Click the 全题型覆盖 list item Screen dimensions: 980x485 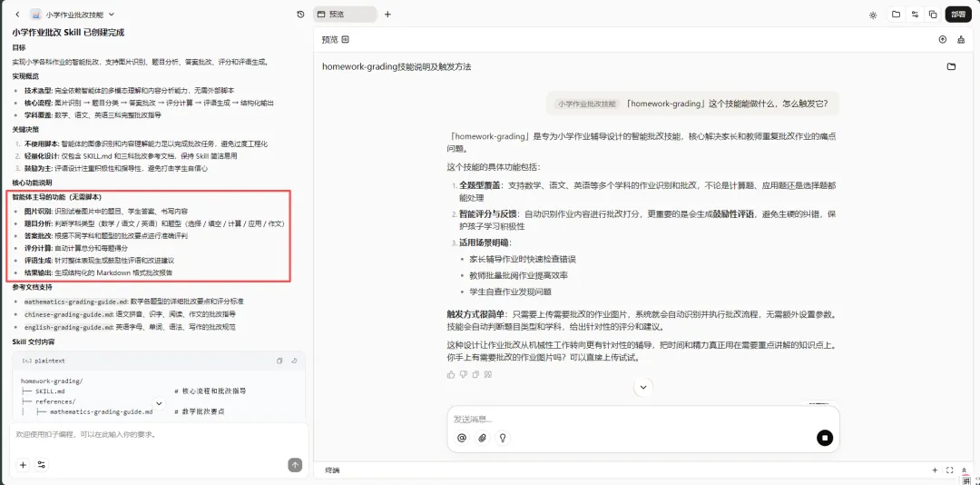[x=648, y=192]
